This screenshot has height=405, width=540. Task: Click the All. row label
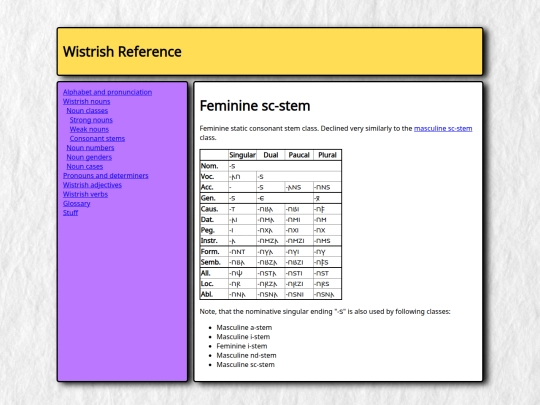coord(214,273)
